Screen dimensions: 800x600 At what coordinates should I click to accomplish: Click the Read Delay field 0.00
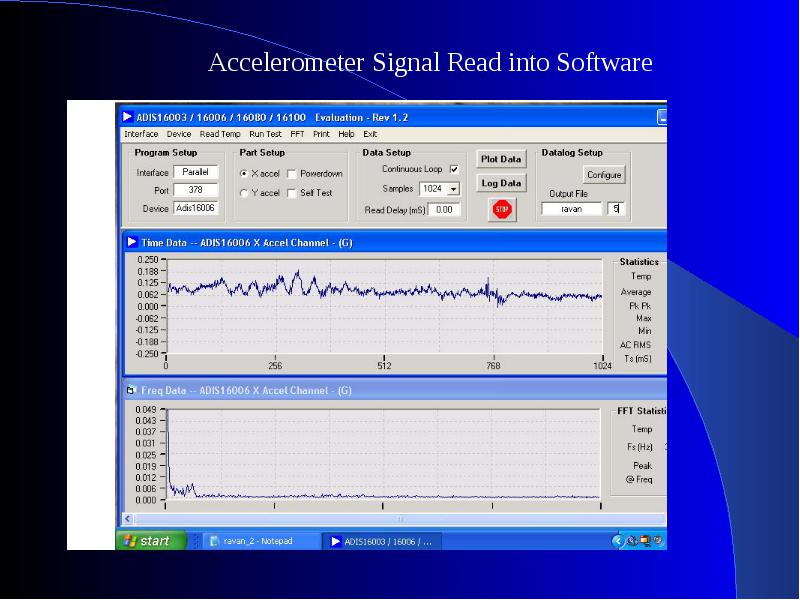pos(444,209)
